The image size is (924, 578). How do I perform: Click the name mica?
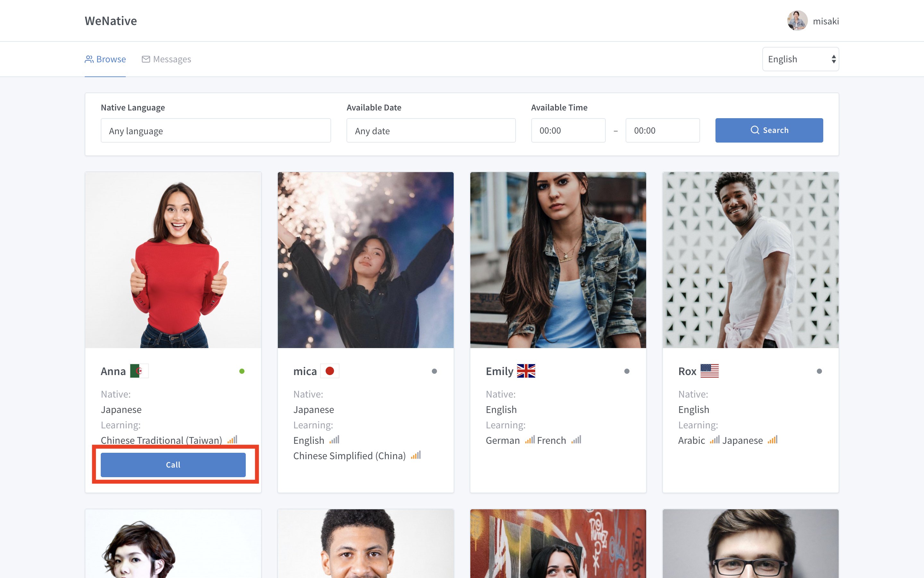[305, 371]
